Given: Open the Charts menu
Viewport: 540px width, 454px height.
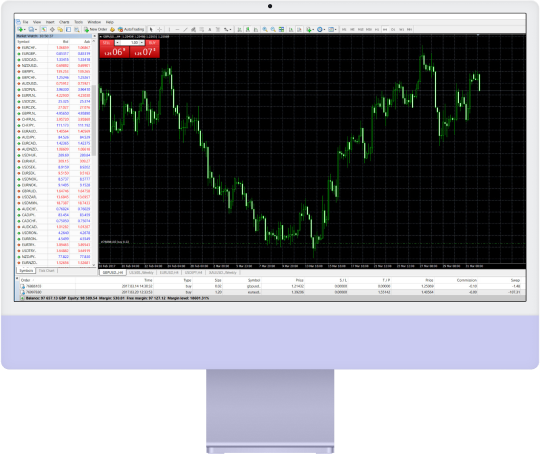Looking at the screenshot, I should pyautogui.click(x=64, y=22).
